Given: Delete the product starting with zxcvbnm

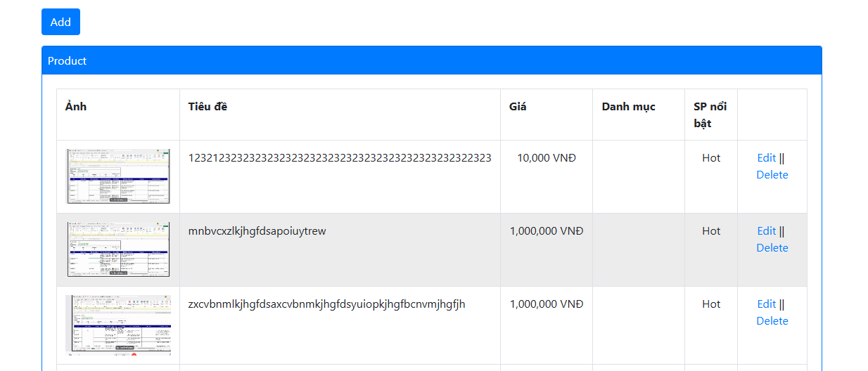Looking at the screenshot, I should [x=772, y=321].
